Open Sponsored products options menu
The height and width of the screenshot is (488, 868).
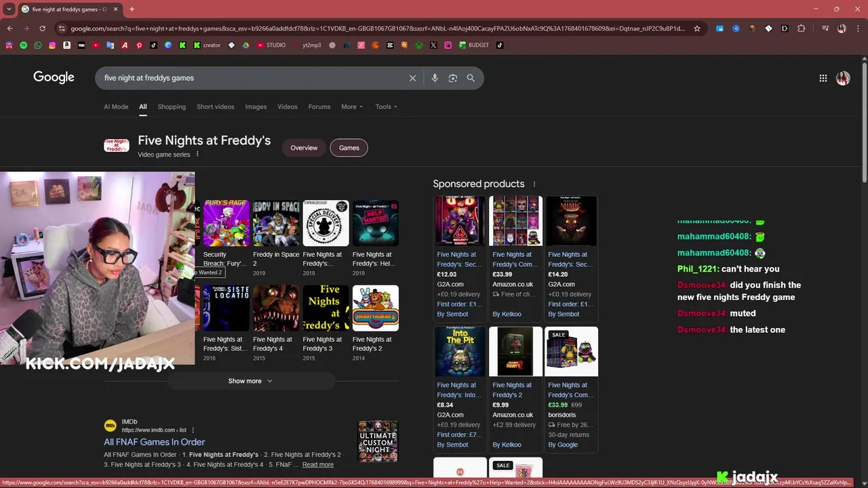coord(534,184)
